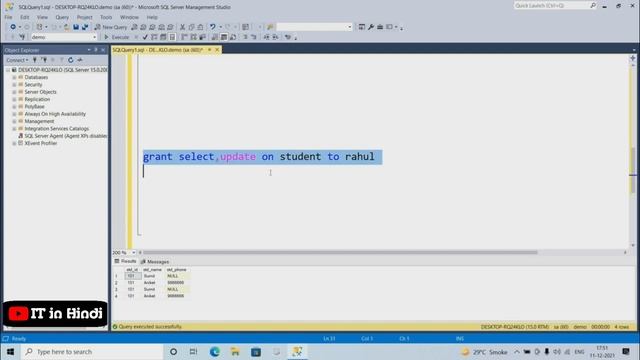Click the Task View taskbar icon
Image resolution: width=640 pixels, height=360 pixels.
[193, 351]
